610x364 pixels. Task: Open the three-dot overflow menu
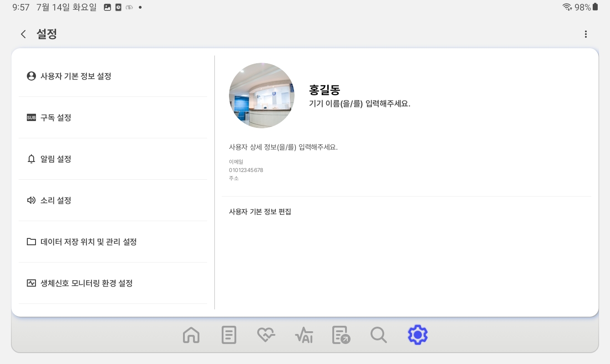pyautogui.click(x=586, y=34)
